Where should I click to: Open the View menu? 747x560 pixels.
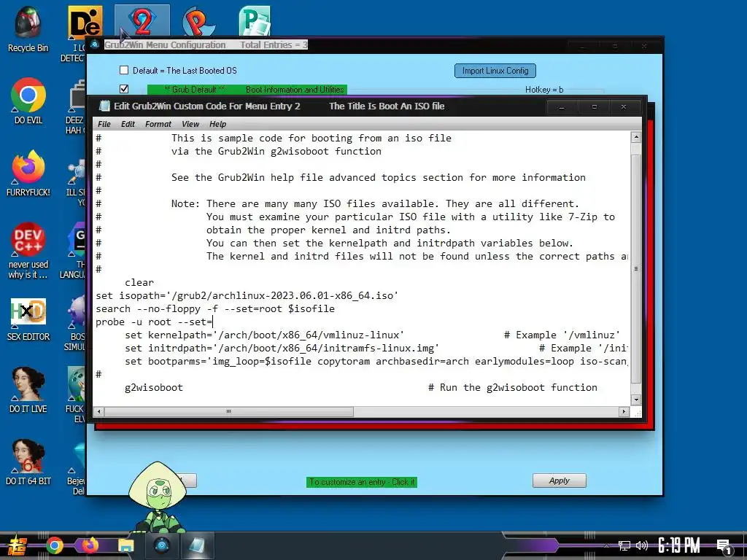coord(190,124)
